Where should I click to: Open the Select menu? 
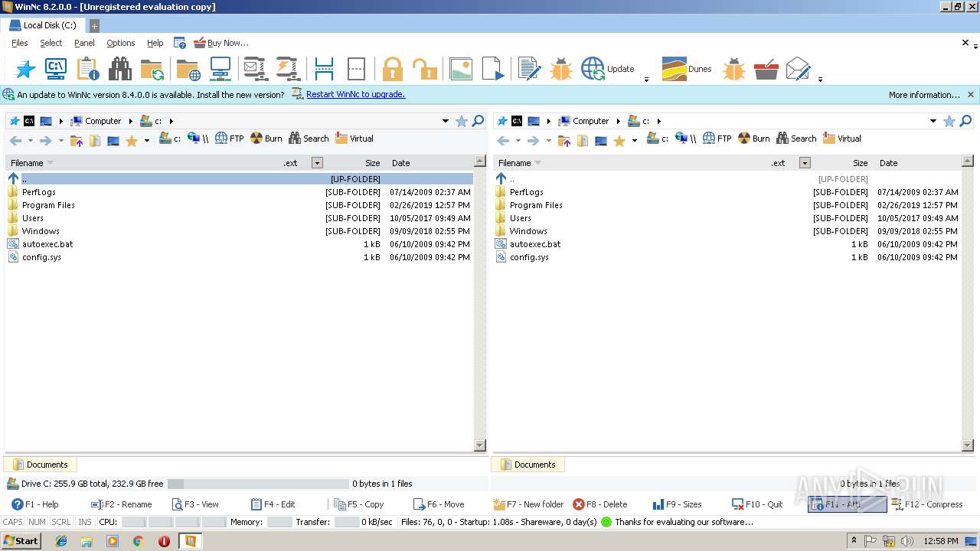tap(51, 43)
